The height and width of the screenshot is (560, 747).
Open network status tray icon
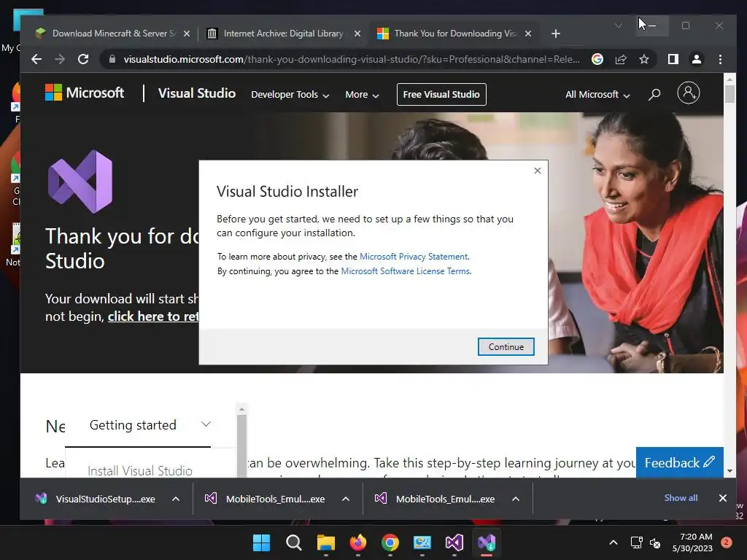(x=636, y=542)
